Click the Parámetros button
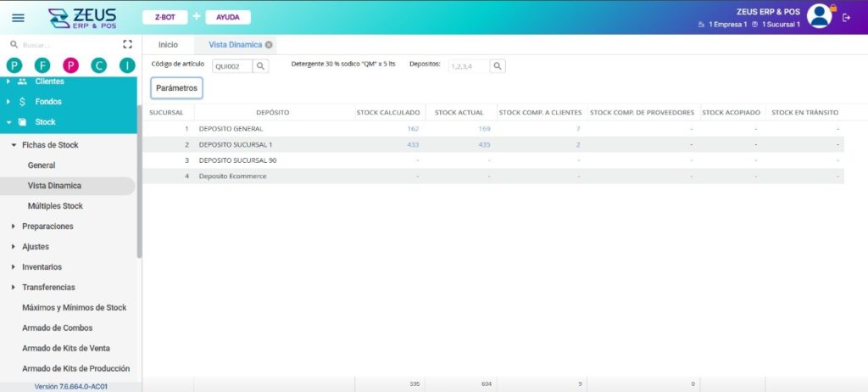 click(176, 88)
